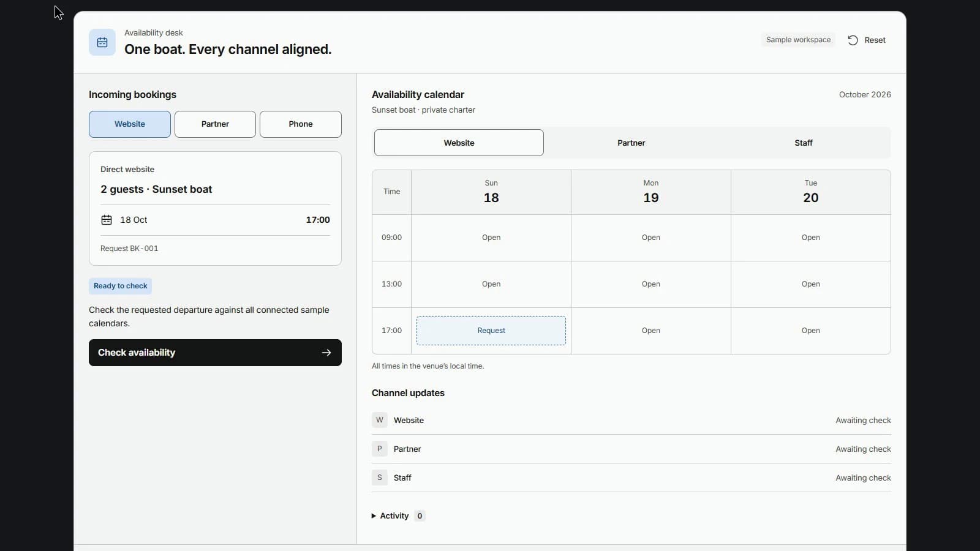Switch to the Staff calendar tab
This screenshot has width=980, height=551.
(804, 143)
